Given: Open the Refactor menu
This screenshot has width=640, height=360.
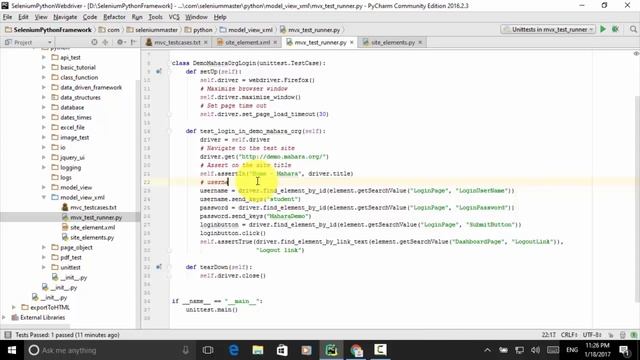Looking at the screenshot, I should point(114,17).
